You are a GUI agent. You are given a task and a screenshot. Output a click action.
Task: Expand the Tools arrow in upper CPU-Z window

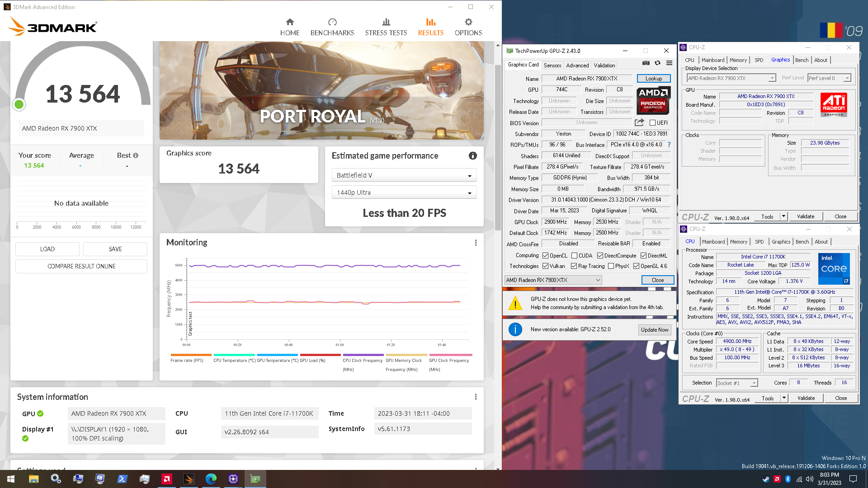783,216
